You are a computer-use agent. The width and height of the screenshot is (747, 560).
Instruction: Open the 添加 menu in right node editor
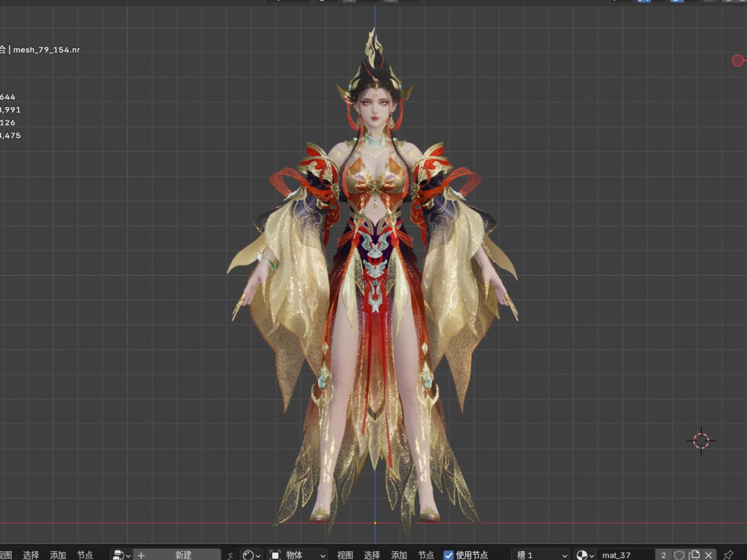coord(399,555)
